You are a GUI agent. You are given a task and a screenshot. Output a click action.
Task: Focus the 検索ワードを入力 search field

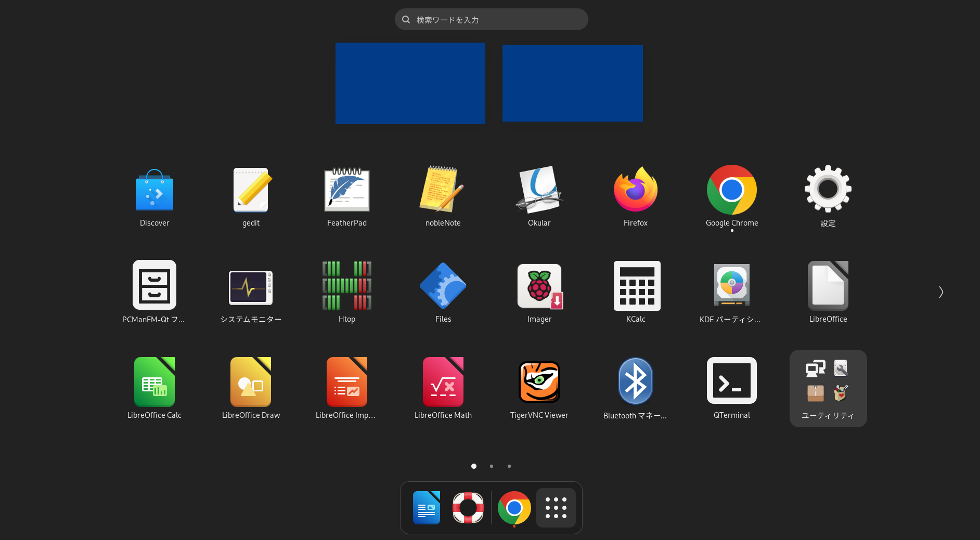(492, 19)
